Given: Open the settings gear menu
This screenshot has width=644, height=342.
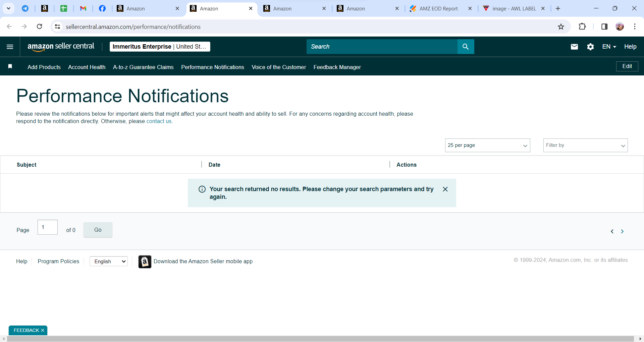Looking at the screenshot, I should 591,47.
